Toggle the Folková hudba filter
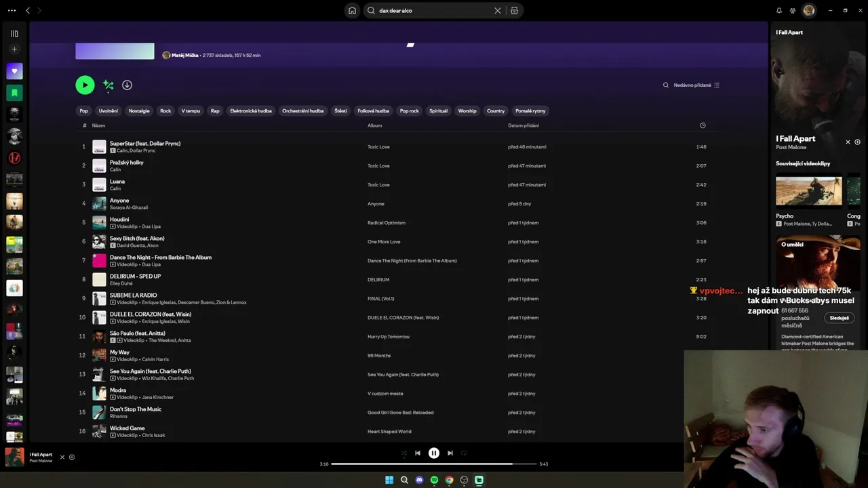The width and height of the screenshot is (868, 488). point(374,111)
